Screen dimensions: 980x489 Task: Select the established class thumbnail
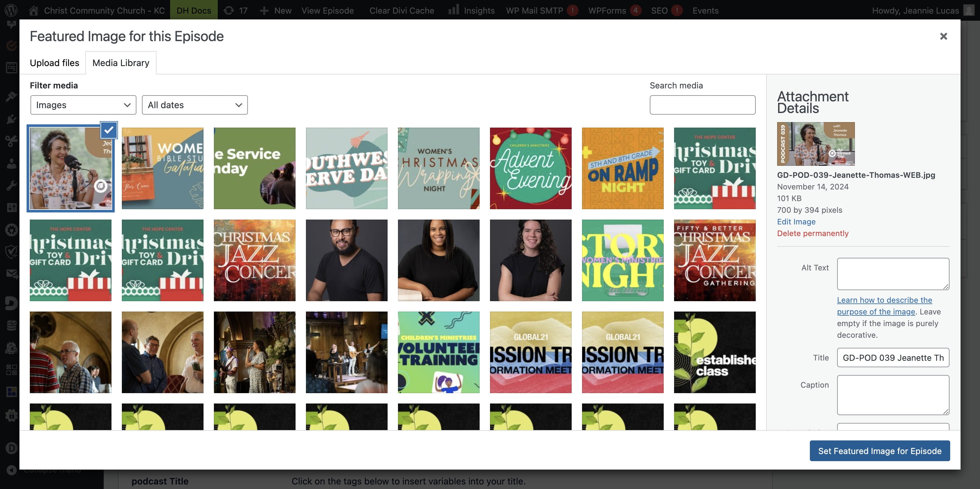(x=715, y=352)
